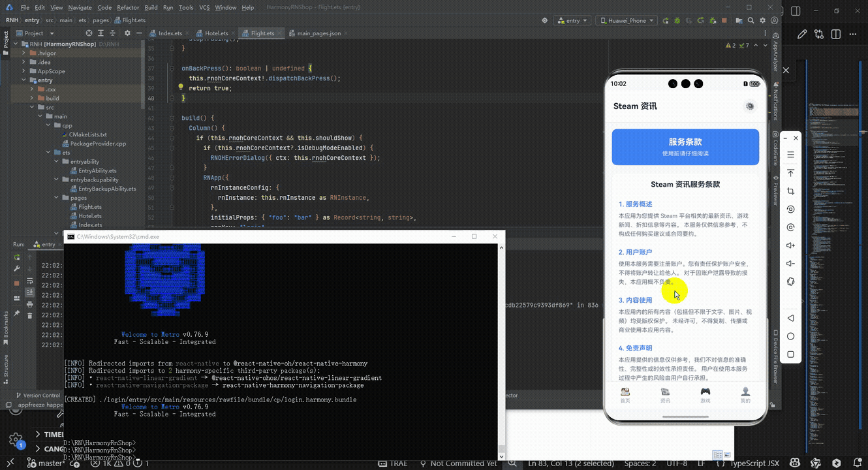Open the 游戏 tab in the phone app
Screen dimensions: 868x470
coord(705,396)
